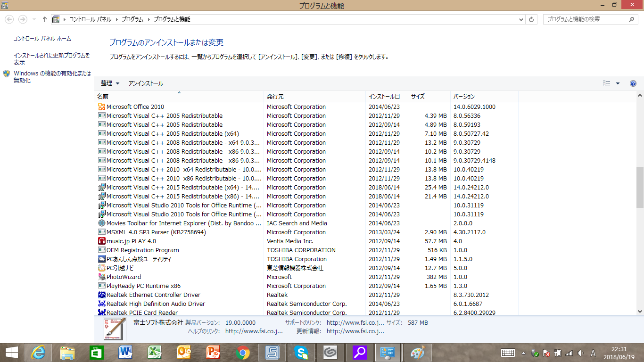The height and width of the screenshot is (362, 644).
Task: Open the Windows Start button
Action: click(12, 353)
